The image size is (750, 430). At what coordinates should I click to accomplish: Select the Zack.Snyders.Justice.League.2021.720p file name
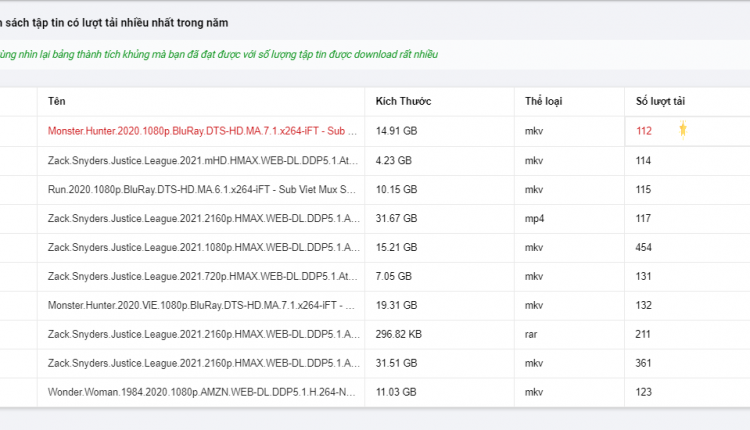tap(203, 276)
